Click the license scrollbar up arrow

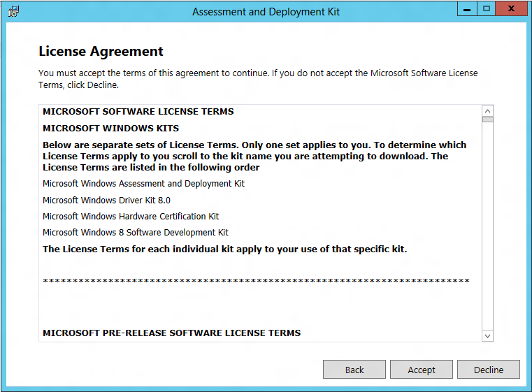(x=487, y=111)
